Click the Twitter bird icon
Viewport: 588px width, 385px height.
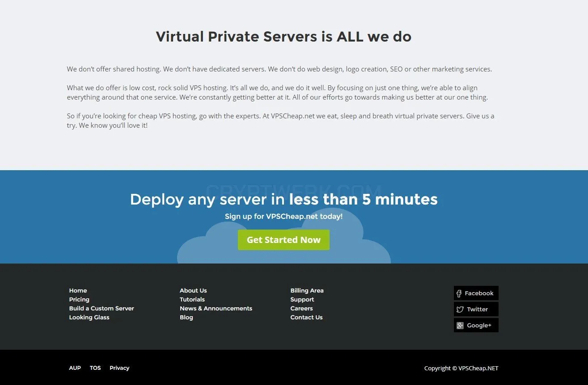point(460,310)
